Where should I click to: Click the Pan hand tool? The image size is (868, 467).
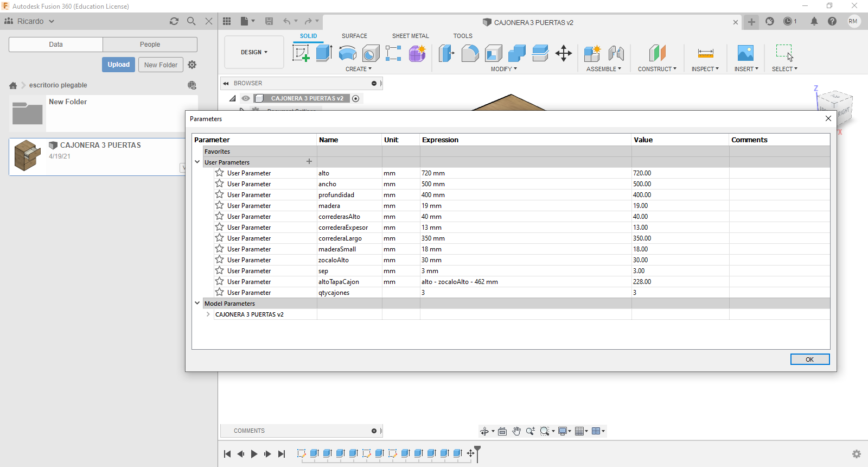[x=516, y=431]
